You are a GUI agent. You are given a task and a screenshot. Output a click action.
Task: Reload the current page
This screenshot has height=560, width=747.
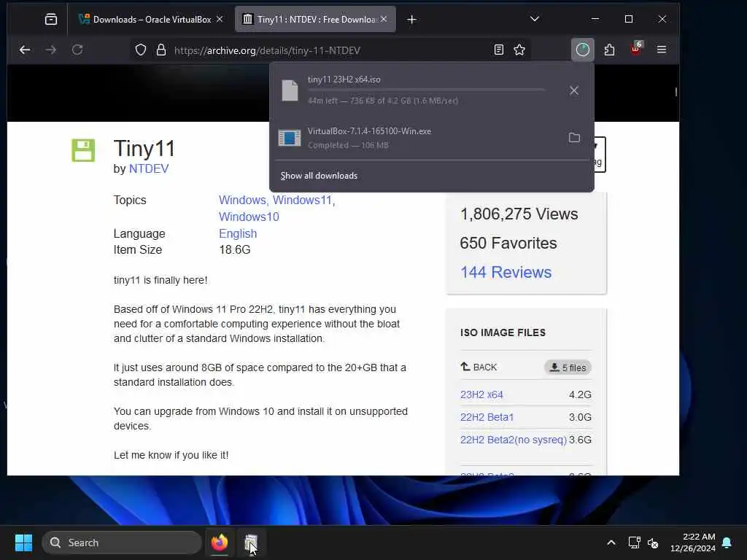77,50
